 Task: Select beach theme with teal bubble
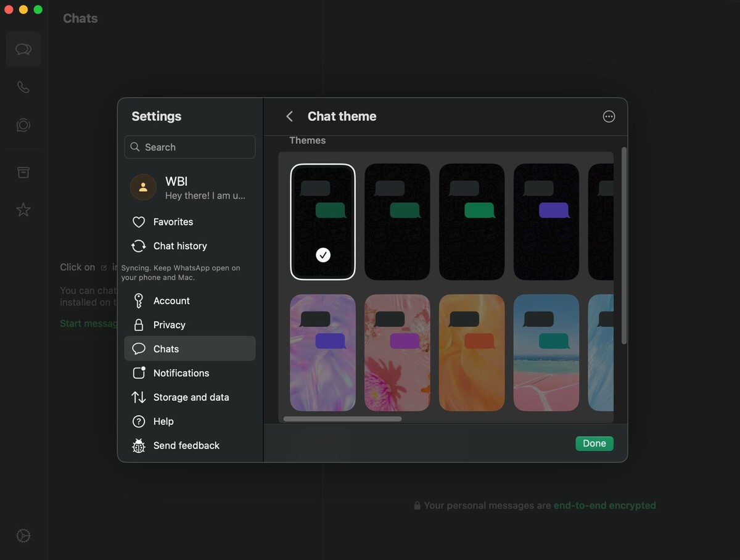pos(546,353)
